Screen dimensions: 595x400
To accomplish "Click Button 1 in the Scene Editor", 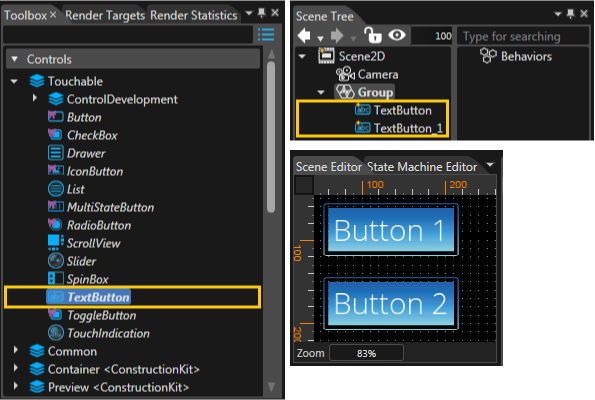I will pos(391,230).
